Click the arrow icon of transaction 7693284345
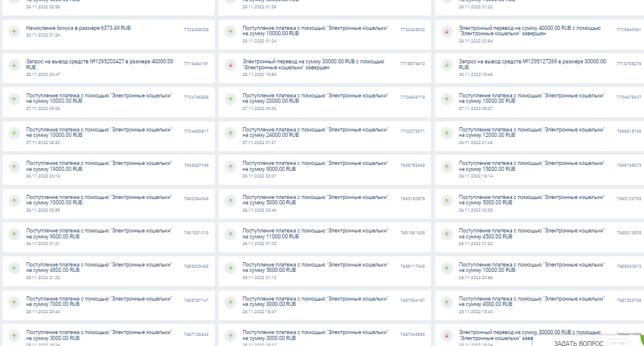The width and height of the screenshot is (644, 346). pos(14,201)
